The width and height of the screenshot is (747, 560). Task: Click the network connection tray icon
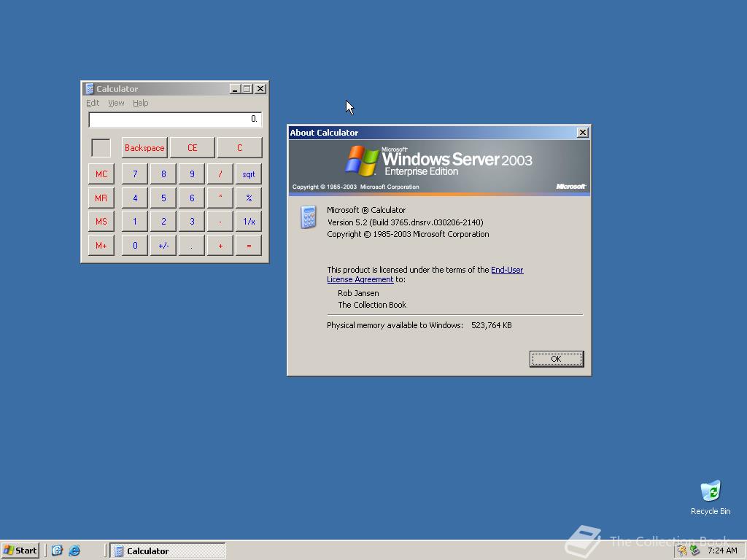[x=695, y=551]
